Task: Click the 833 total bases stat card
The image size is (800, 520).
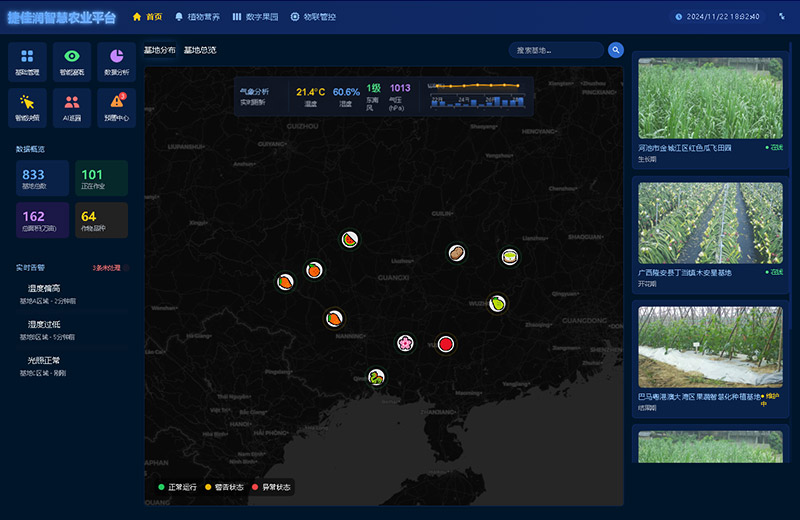Action: 42,178
